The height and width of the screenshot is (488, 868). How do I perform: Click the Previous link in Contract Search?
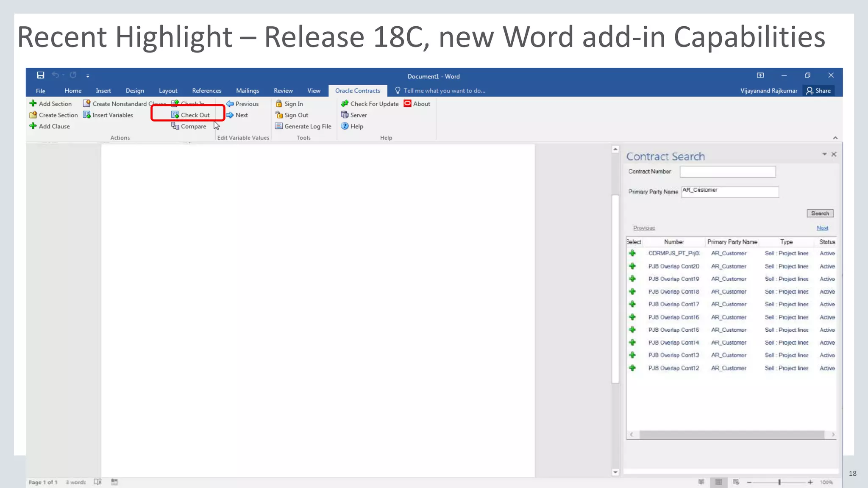(x=644, y=228)
